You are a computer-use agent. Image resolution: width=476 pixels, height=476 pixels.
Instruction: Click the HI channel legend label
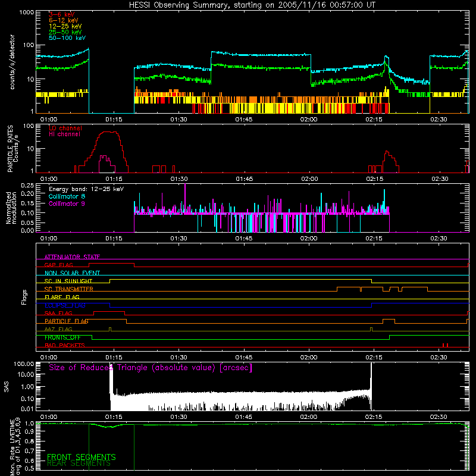pos(65,134)
